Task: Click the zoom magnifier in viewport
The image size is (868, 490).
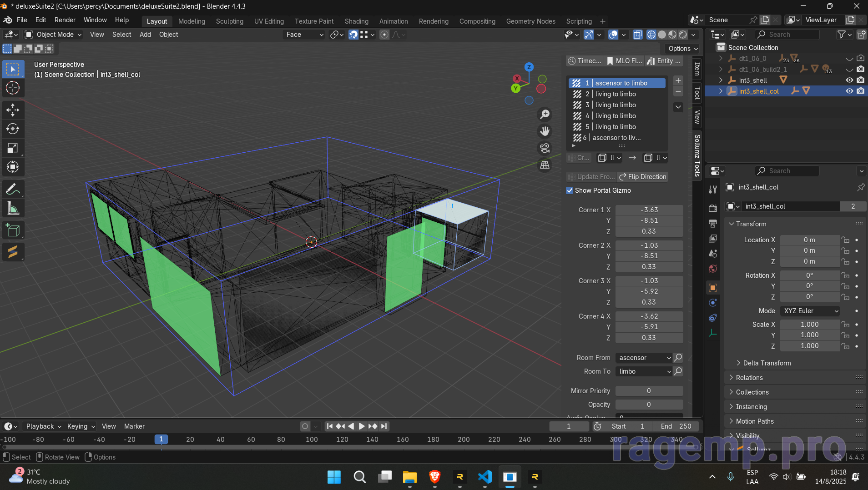Action: (x=545, y=114)
